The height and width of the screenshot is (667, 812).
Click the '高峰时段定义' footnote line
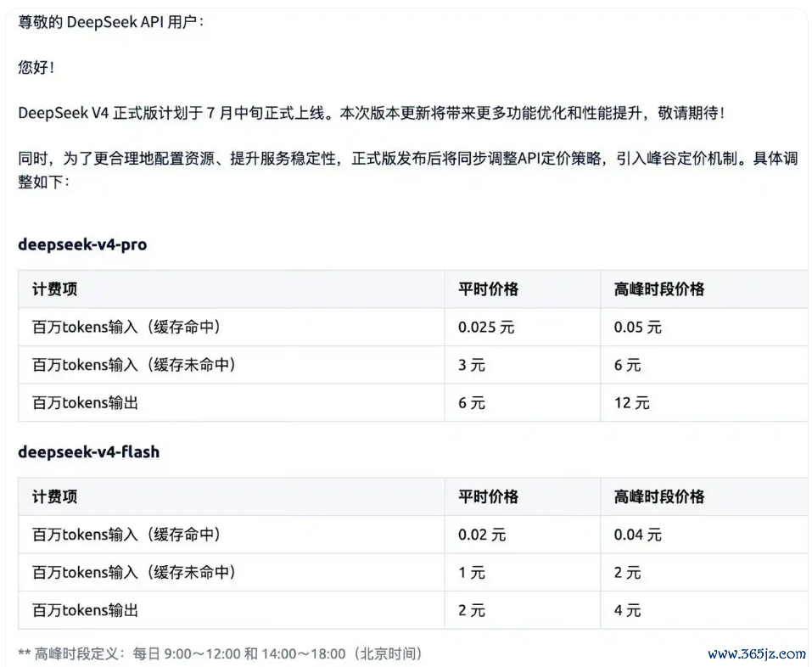click(x=221, y=653)
